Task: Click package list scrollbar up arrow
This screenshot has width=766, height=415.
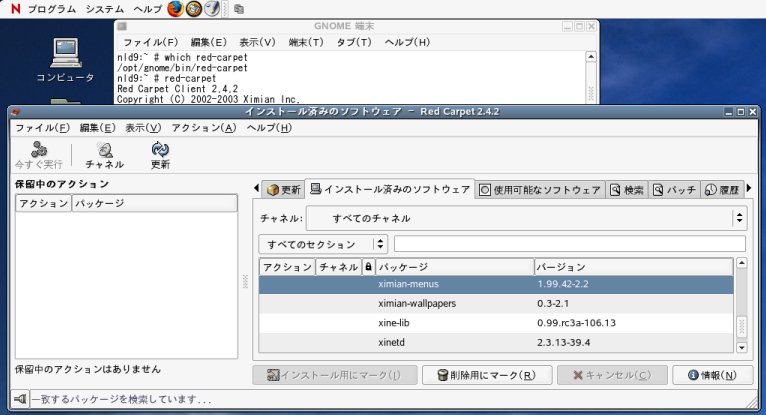Action: [x=742, y=264]
